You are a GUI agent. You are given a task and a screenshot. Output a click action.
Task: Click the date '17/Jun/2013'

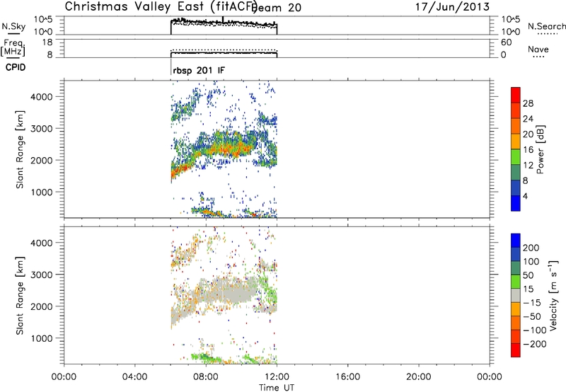click(x=452, y=7)
